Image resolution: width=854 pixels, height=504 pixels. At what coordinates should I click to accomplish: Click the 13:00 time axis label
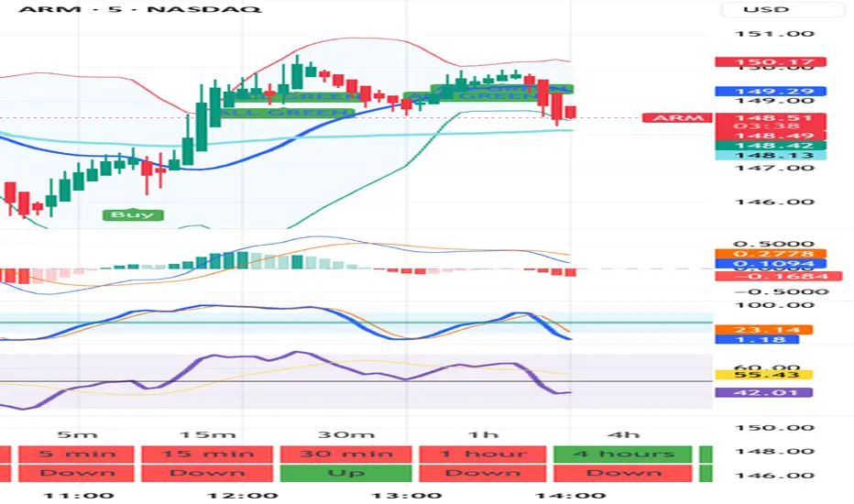(406, 496)
